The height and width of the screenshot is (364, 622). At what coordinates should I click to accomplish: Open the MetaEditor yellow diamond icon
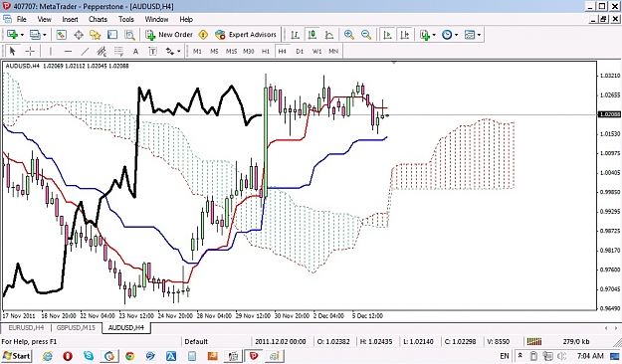pyautogui.click(x=203, y=35)
